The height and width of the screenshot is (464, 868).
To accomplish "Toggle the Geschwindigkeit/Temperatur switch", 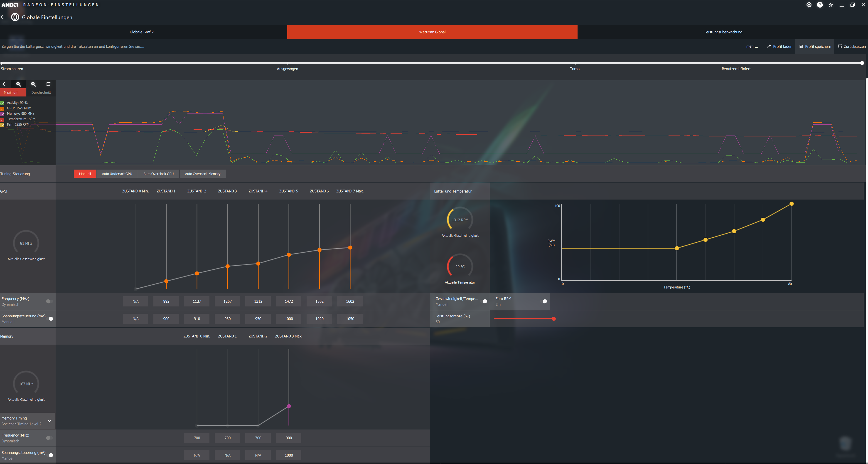I will coord(483,302).
